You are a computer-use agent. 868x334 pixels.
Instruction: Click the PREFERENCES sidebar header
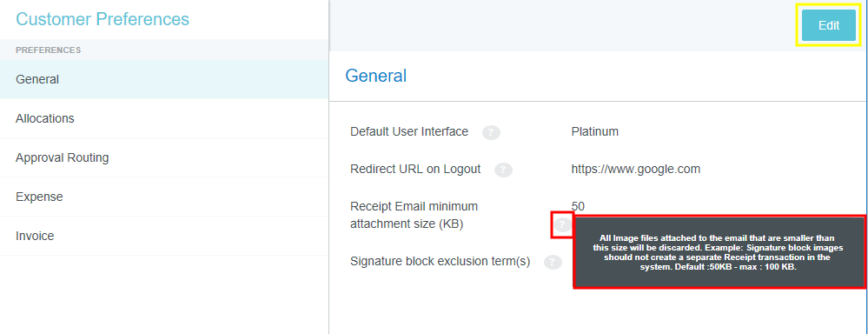tap(48, 50)
